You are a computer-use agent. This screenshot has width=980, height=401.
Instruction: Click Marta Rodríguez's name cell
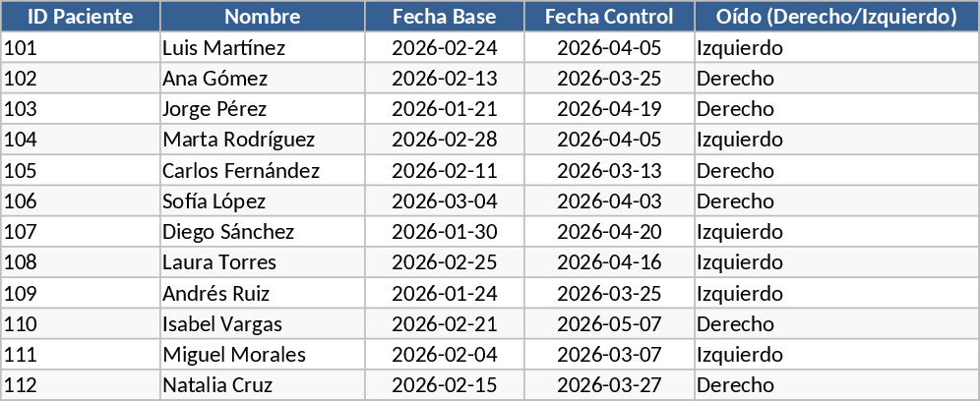tap(238, 140)
